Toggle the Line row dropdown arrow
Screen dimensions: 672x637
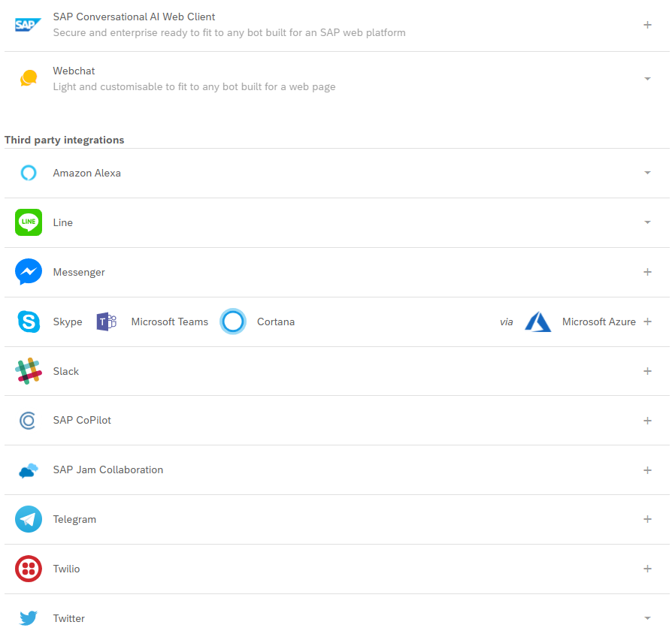click(648, 222)
